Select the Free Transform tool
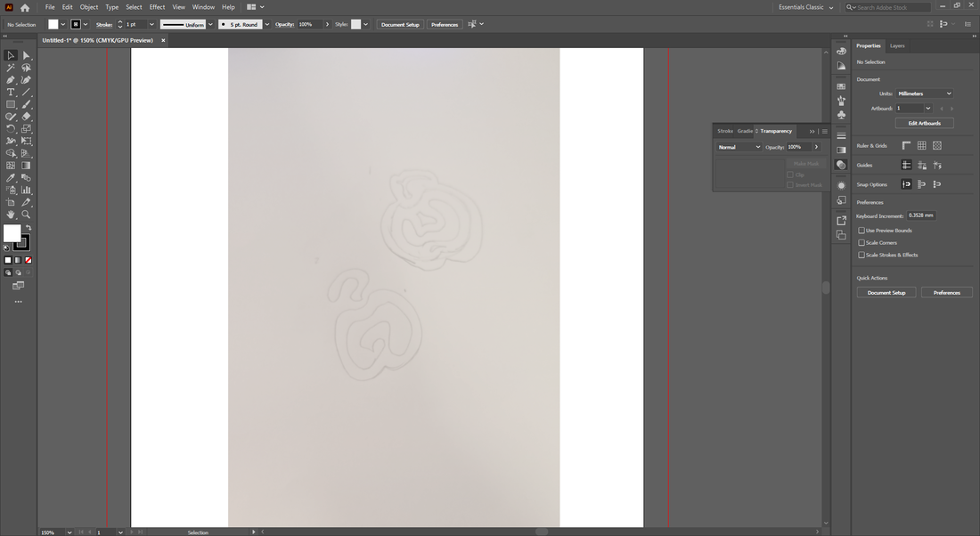Image resolution: width=980 pixels, height=536 pixels. click(x=26, y=141)
